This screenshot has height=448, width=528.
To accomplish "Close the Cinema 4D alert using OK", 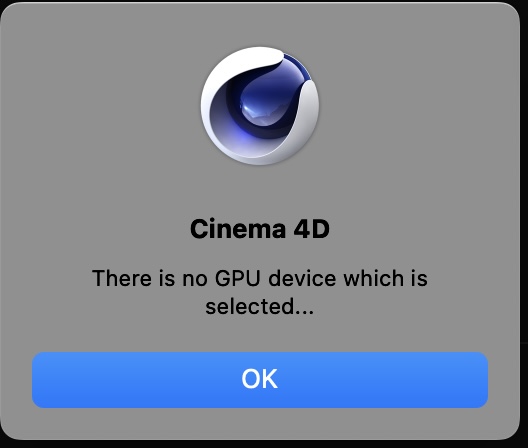I will point(260,380).
